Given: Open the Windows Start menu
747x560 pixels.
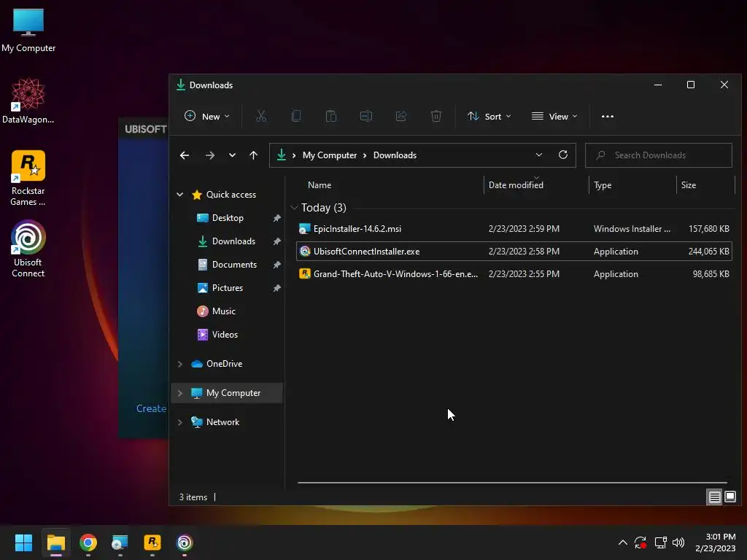Looking at the screenshot, I should tap(23, 542).
